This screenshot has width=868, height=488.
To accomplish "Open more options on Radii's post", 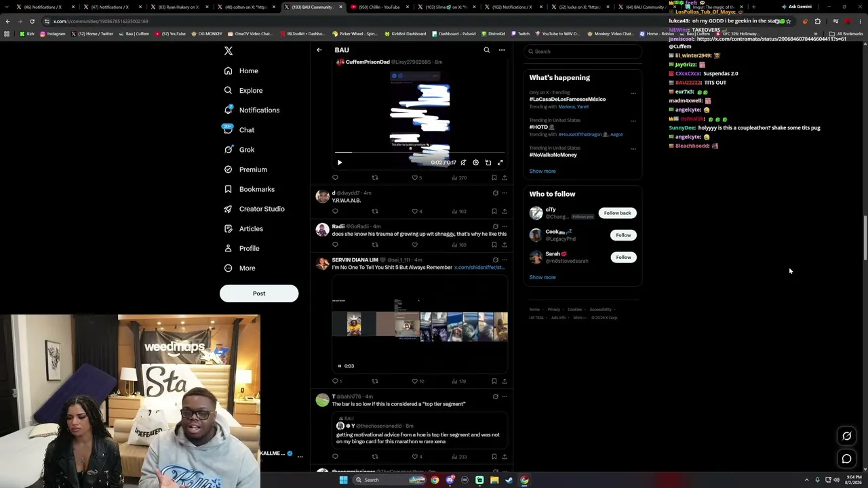I will click(505, 226).
